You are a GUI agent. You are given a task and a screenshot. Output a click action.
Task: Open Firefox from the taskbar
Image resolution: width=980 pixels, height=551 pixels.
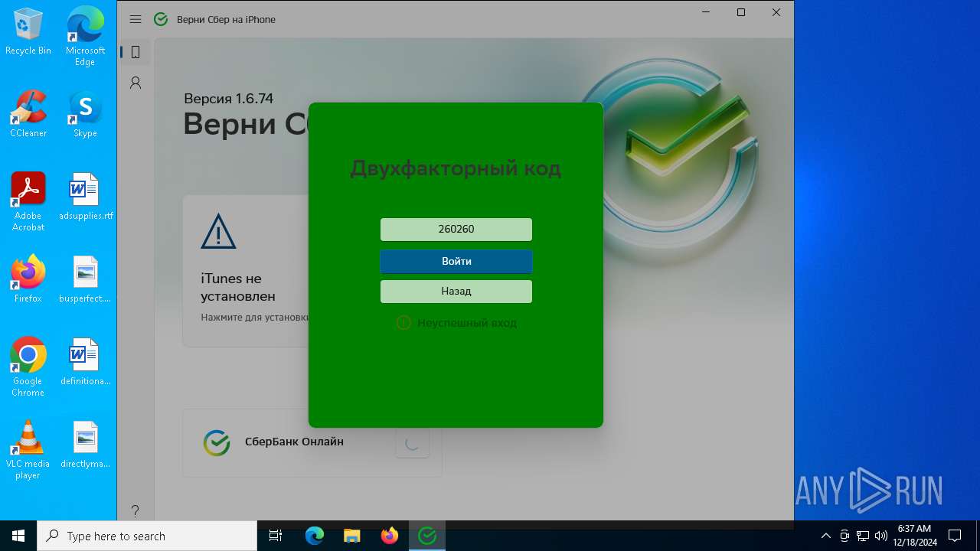390,536
